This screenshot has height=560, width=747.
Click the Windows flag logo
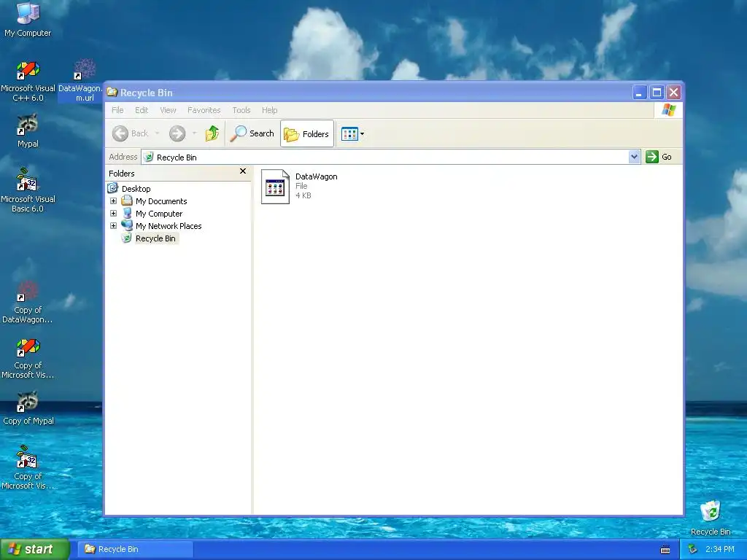tap(668, 110)
